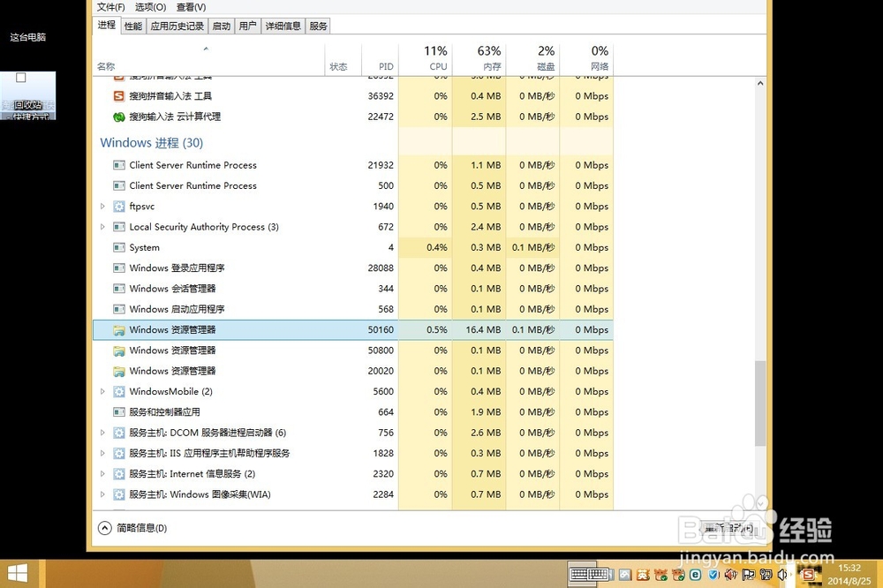Switch to the 详细信息 tab
883x588 pixels.
click(x=283, y=26)
